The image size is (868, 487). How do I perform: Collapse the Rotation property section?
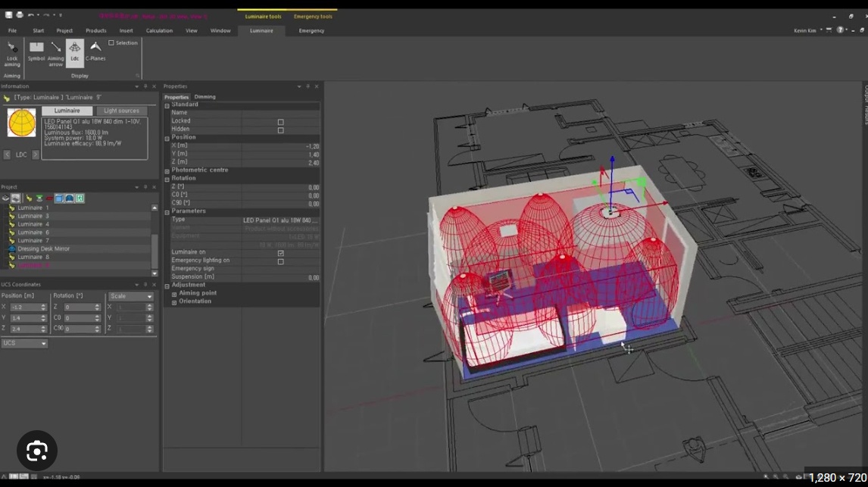pos(167,180)
